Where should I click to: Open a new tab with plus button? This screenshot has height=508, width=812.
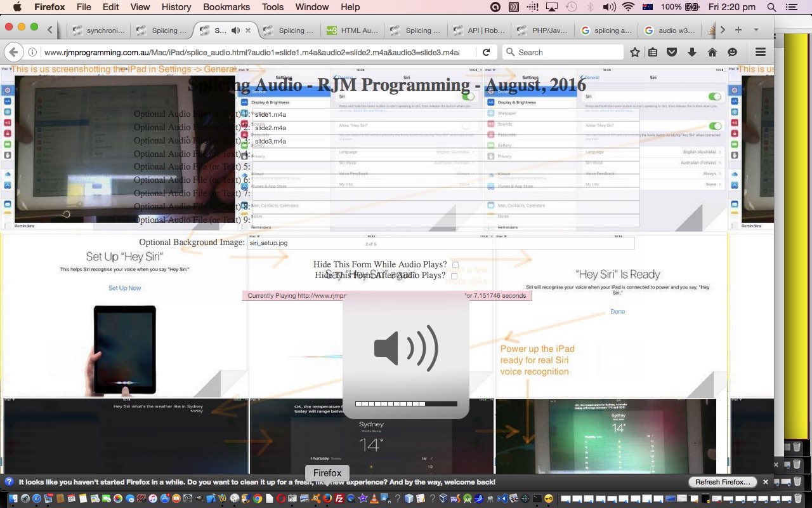pyautogui.click(x=738, y=30)
